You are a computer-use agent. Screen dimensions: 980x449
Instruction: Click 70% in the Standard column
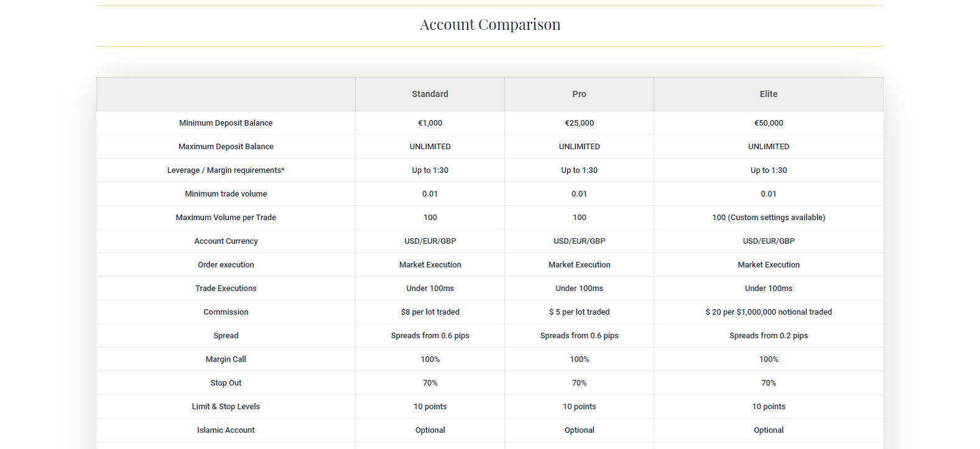(430, 383)
